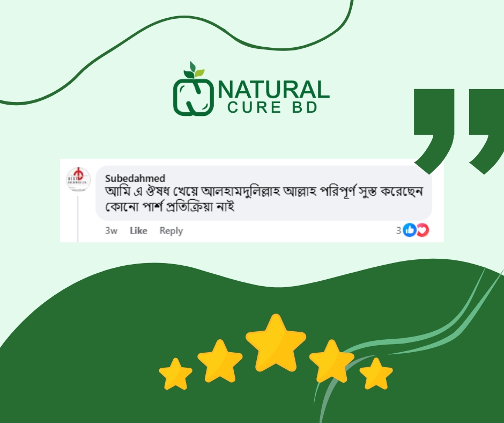Click the right large green quotation mark
This screenshot has width=504, height=423.
click(486, 132)
